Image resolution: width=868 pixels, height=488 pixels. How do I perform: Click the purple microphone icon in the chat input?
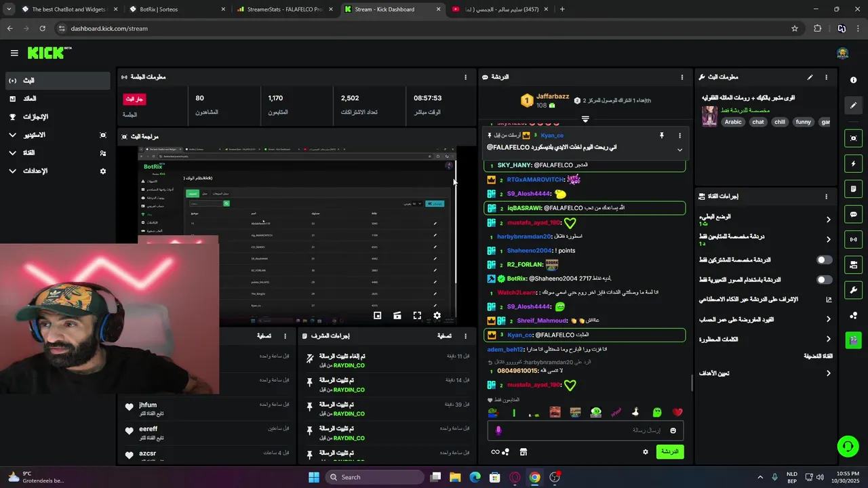coord(498,430)
